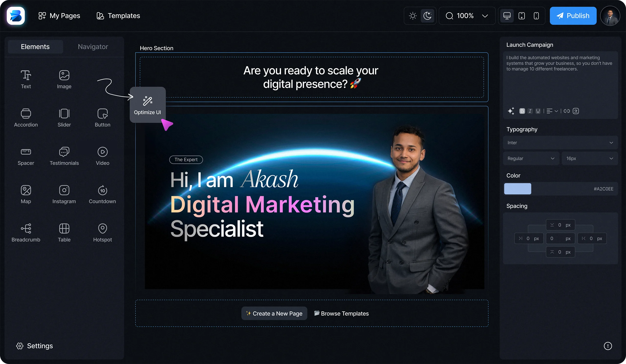Switch preview to mobile device view
Image resolution: width=626 pixels, height=364 pixels.
(x=536, y=16)
